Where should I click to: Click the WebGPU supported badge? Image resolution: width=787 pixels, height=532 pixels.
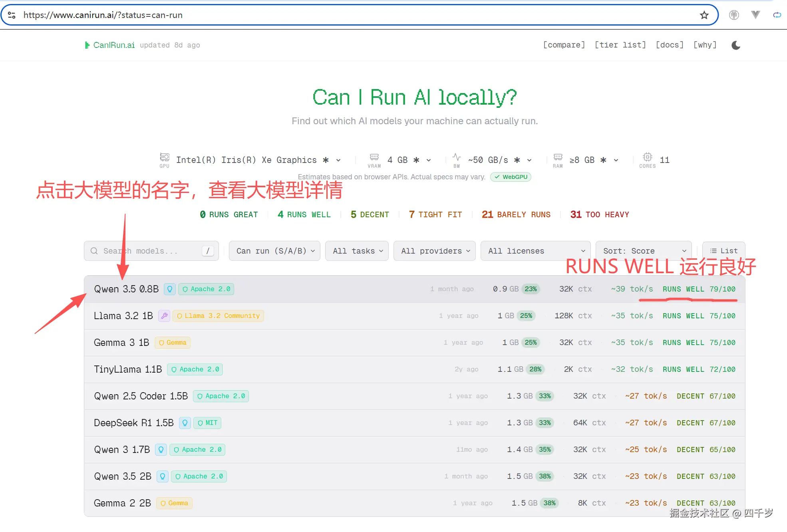[510, 177]
